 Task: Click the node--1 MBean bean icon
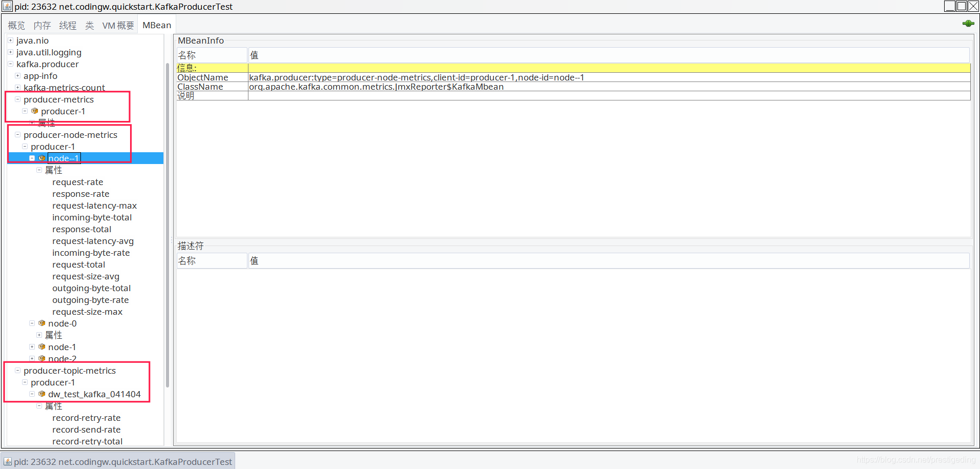tap(42, 158)
